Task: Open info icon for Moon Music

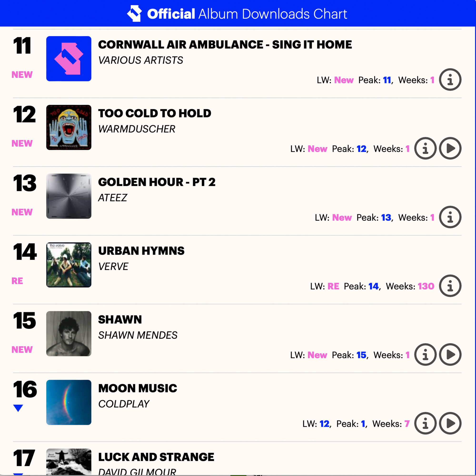Action: point(425,423)
